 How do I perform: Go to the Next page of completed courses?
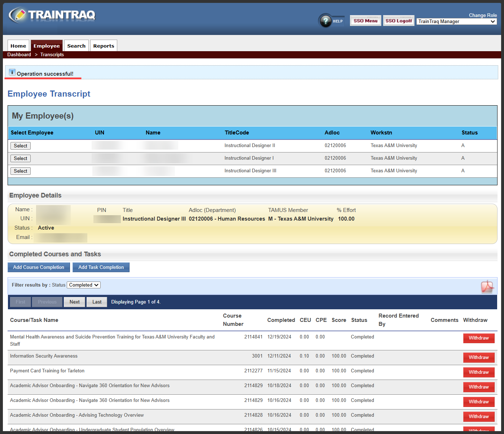[x=74, y=302]
